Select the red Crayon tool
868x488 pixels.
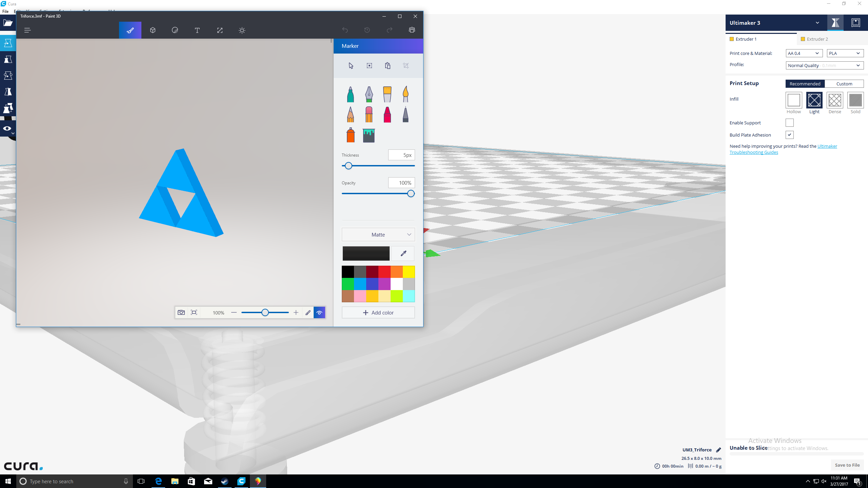(387, 115)
